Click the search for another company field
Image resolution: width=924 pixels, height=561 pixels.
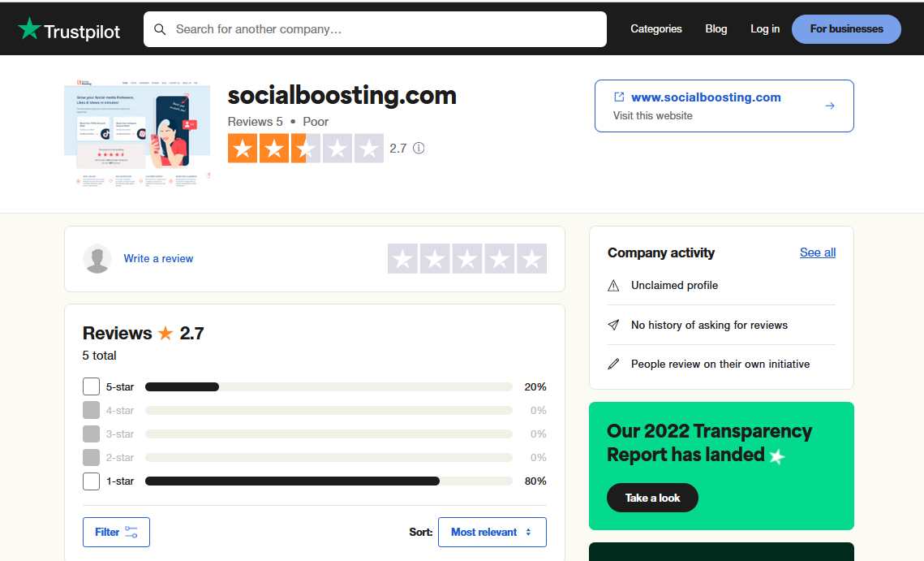pos(381,29)
